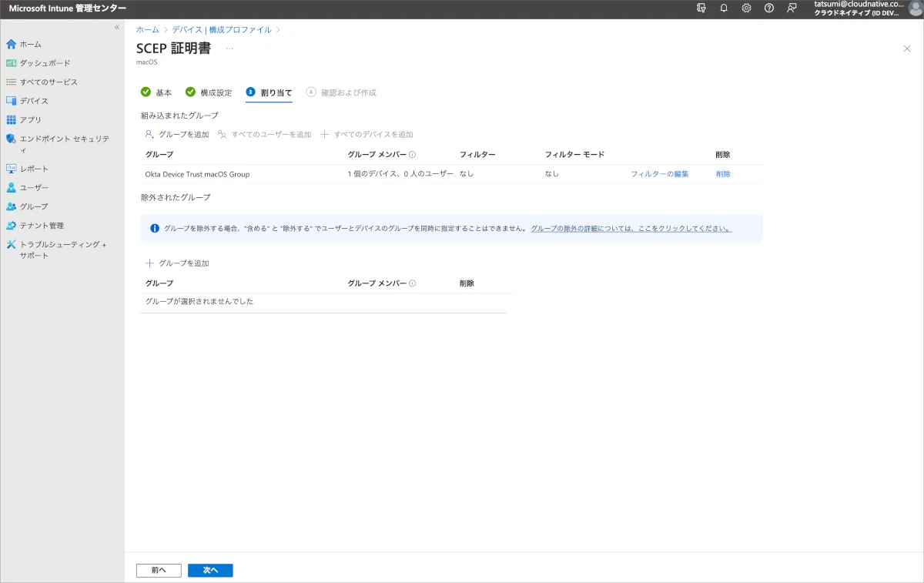Image resolution: width=924 pixels, height=583 pixels.
Task: Collapse the left navigation sidebar
Action: (117, 27)
